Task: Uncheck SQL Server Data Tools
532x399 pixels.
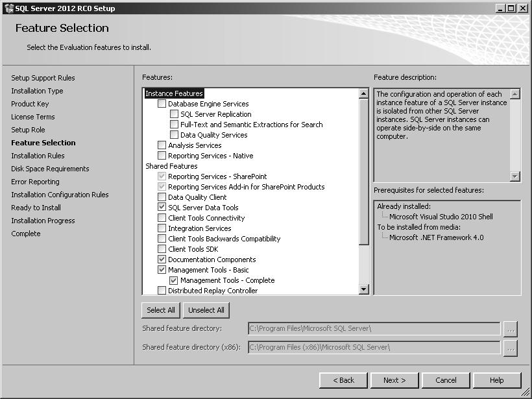Action: [162, 208]
